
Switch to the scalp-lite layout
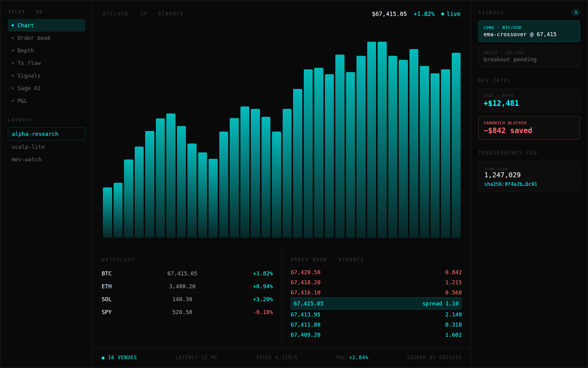click(x=47, y=147)
